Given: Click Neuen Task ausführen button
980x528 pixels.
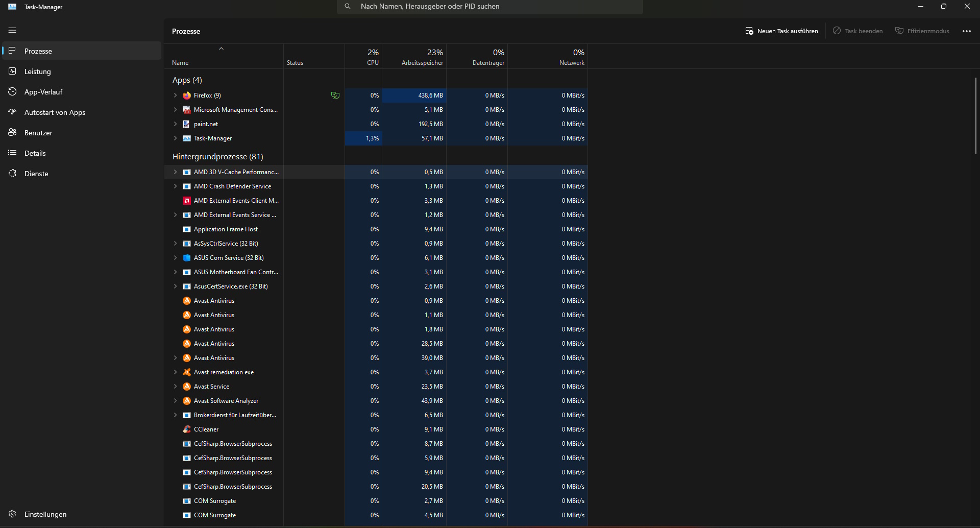Looking at the screenshot, I should pyautogui.click(x=781, y=31).
